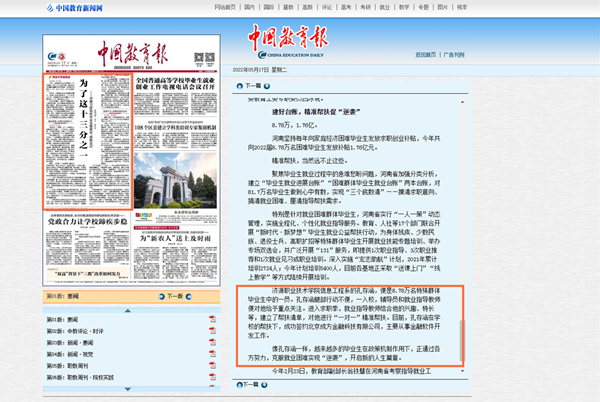Click arrow icon left of top 下一篇

(240, 86)
